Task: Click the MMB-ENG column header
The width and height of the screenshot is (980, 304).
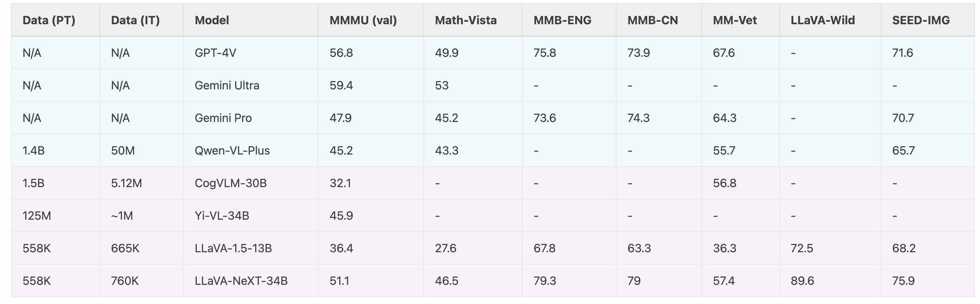Action: pyautogui.click(x=562, y=20)
